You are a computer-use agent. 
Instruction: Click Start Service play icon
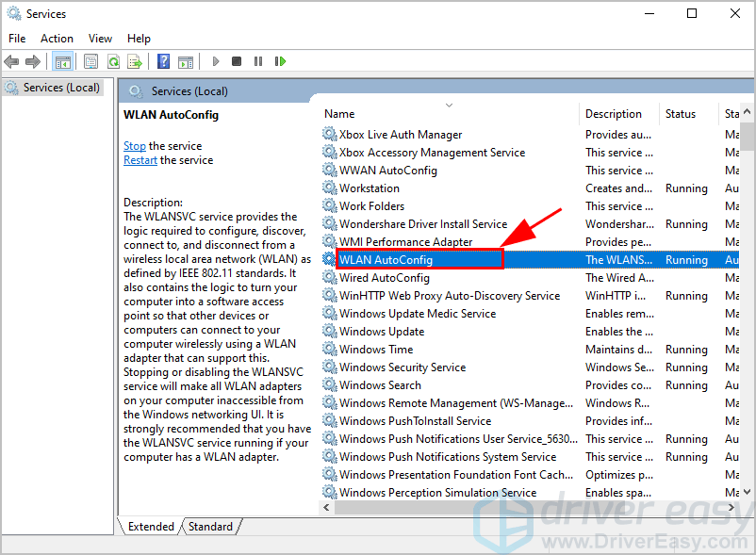coord(216,61)
